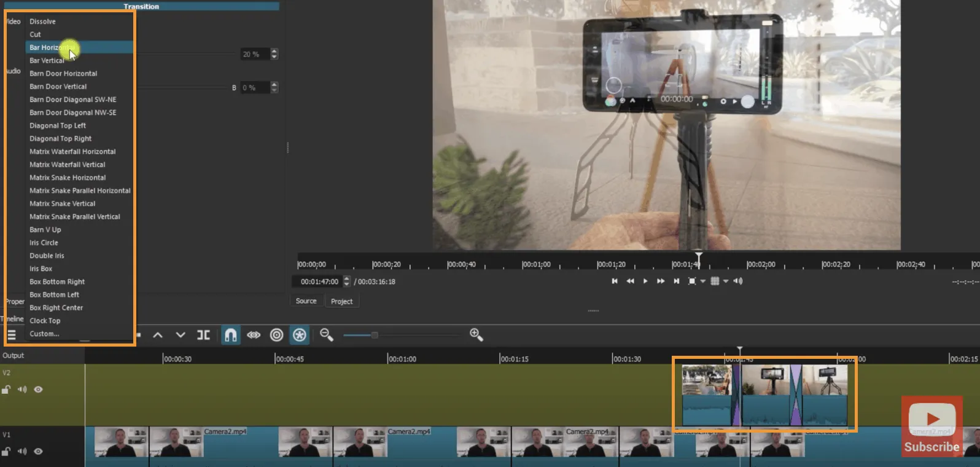Expand the grid overlay dropdown arrow
This screenshot has height=467, width=980.
coord(726,281)
